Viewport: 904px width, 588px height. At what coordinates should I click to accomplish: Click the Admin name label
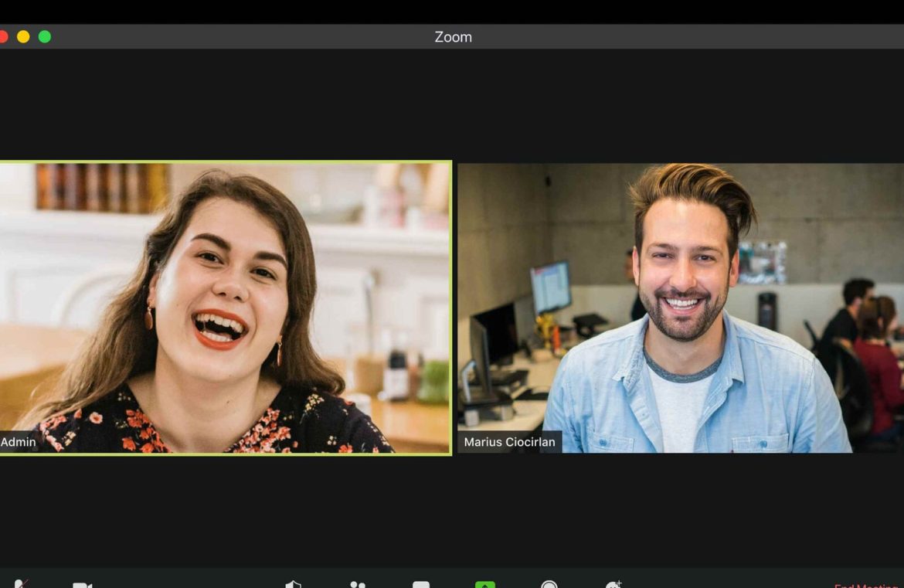[x=19, y=442]
